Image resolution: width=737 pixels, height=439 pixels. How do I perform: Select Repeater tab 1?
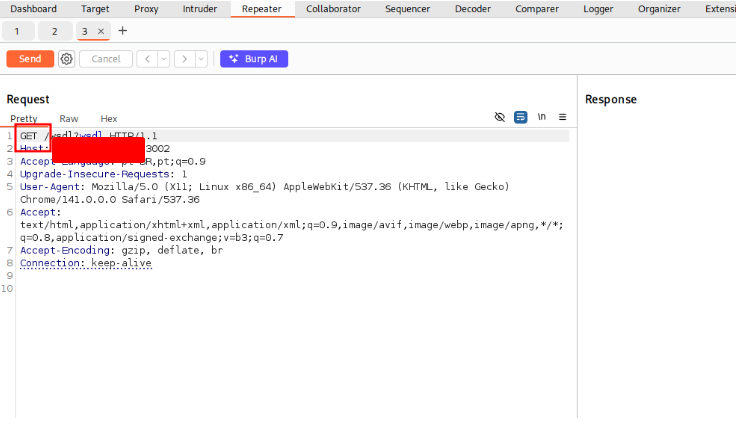coord(17,32)
